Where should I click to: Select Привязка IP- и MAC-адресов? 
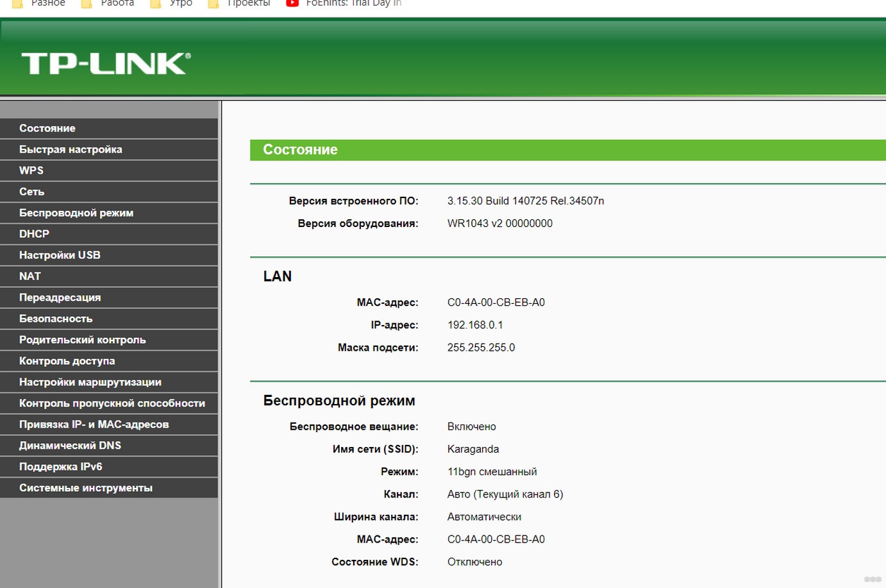[109, 424]
